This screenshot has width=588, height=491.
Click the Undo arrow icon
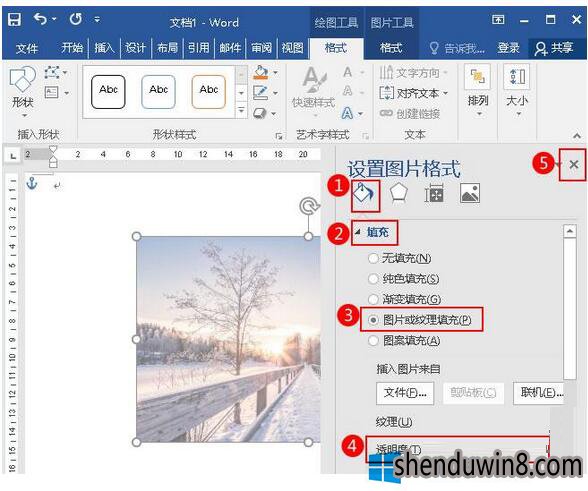pyautogui.click(x=40, y=19)
